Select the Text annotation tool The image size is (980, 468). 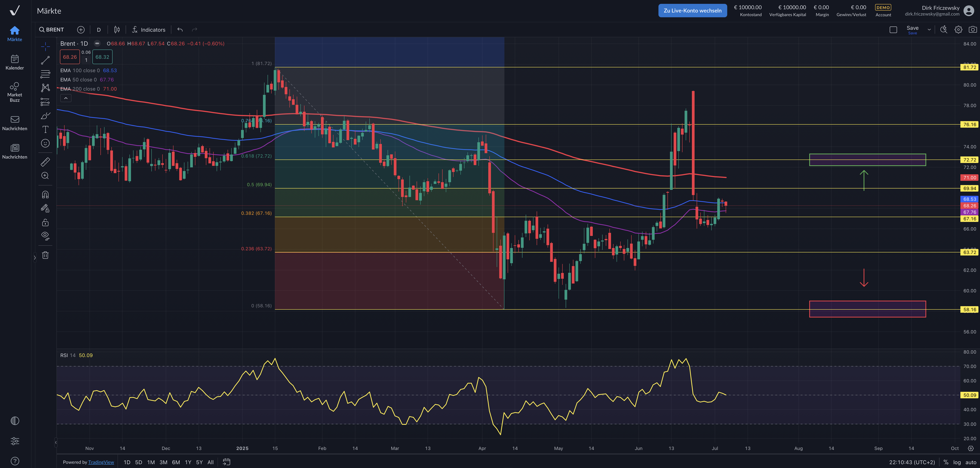coord(45,129)
